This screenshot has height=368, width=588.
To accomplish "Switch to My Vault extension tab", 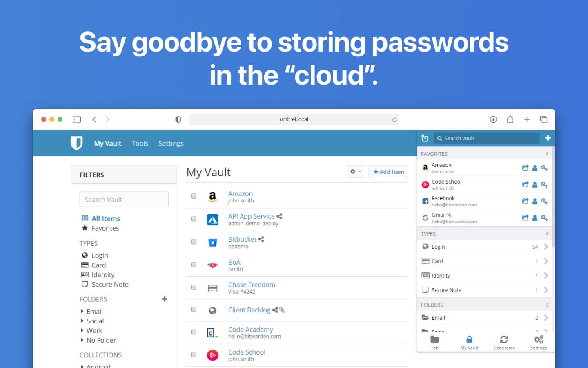I will 469,343.
